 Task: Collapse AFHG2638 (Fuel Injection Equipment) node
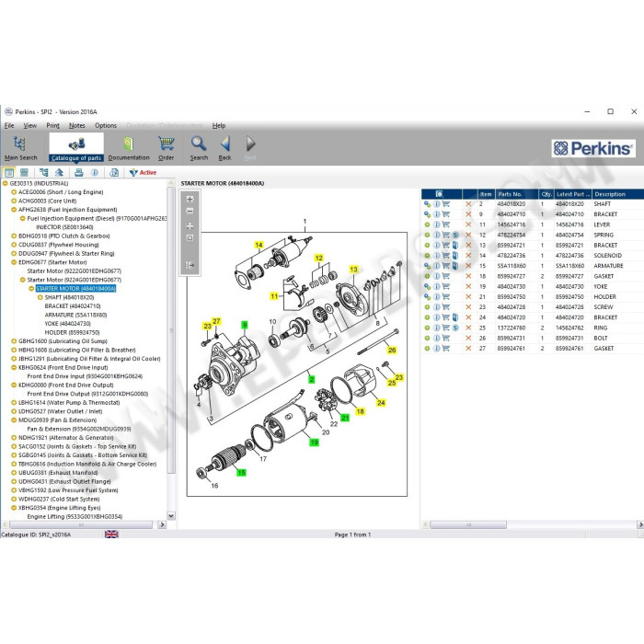pos(14,210)
